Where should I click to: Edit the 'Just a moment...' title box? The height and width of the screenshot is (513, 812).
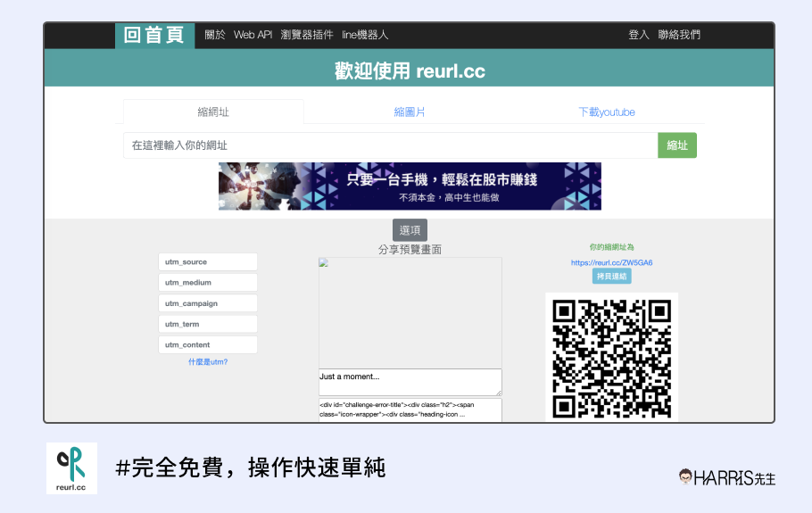pyautogui.click(x=410, y=383)
